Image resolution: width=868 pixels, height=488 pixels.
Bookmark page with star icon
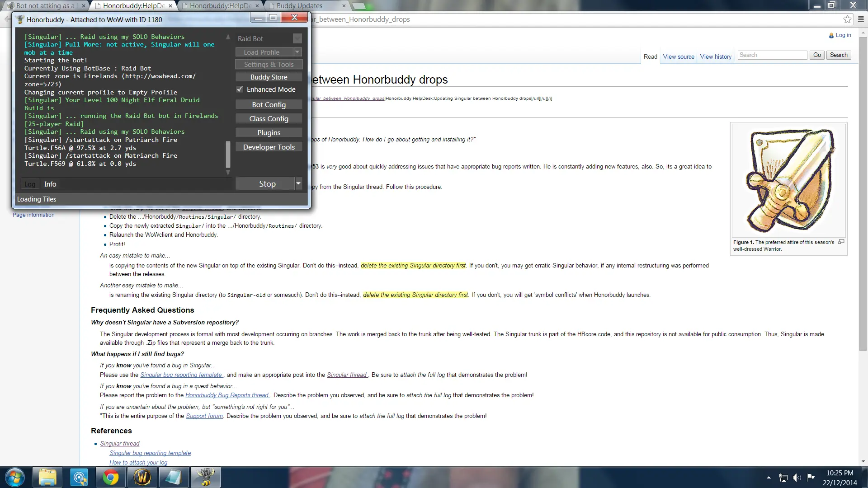[847, 19]
